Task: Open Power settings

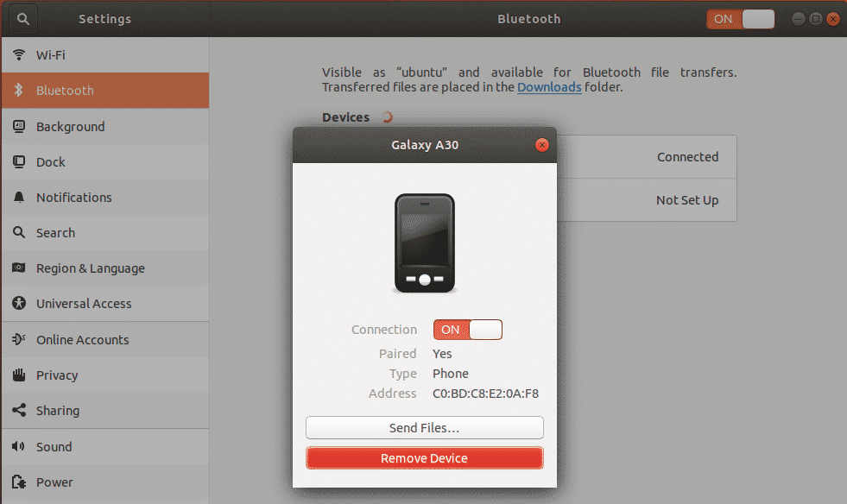Action: [105, 482]
